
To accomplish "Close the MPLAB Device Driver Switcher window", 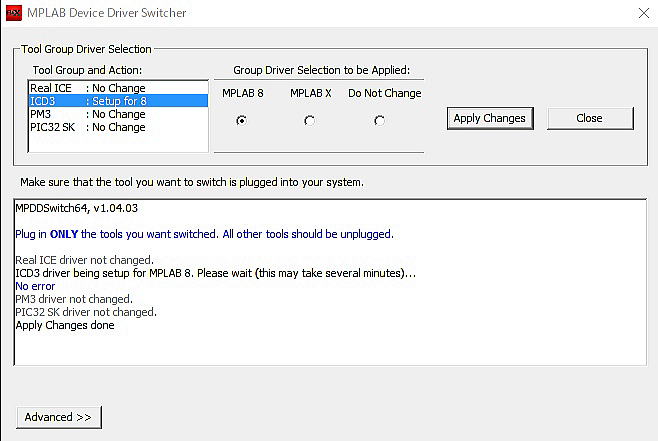I will [x=644, y=13].
